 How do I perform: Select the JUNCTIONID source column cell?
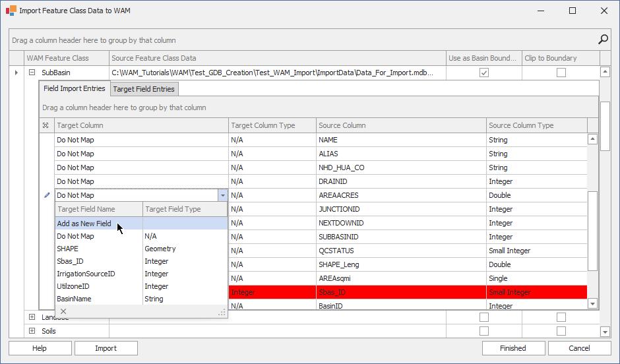401,209
